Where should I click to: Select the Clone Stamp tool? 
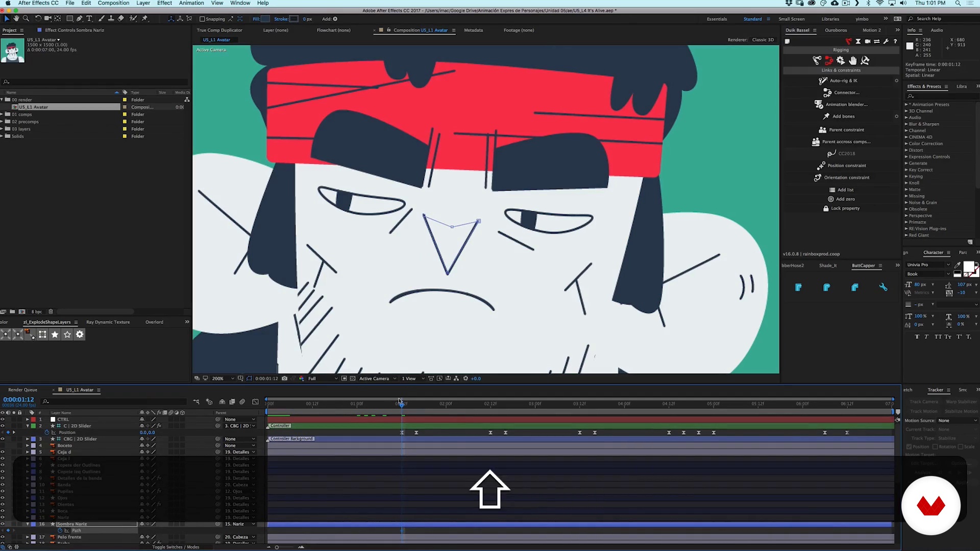(x=111, y=18)
